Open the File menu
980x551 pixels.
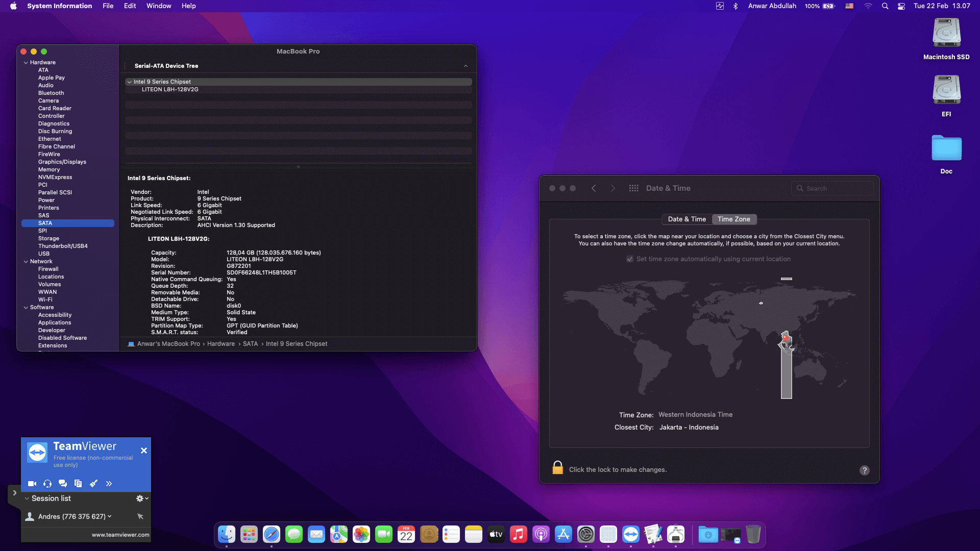(108, 6)
